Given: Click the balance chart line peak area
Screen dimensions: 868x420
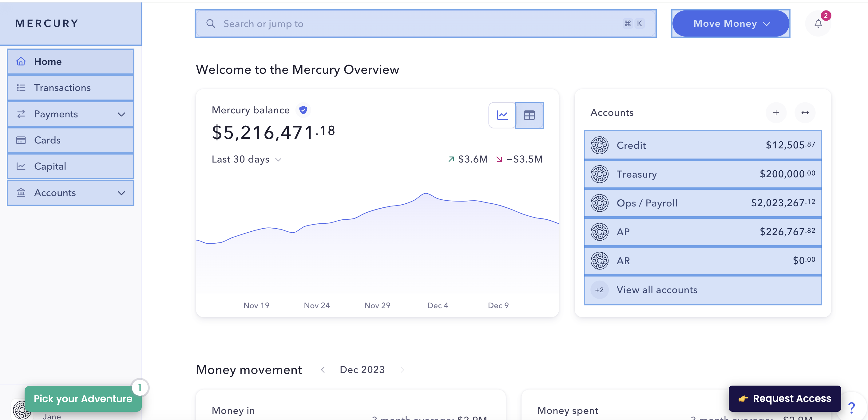Looking at the screenshot, I should point(426,194).
